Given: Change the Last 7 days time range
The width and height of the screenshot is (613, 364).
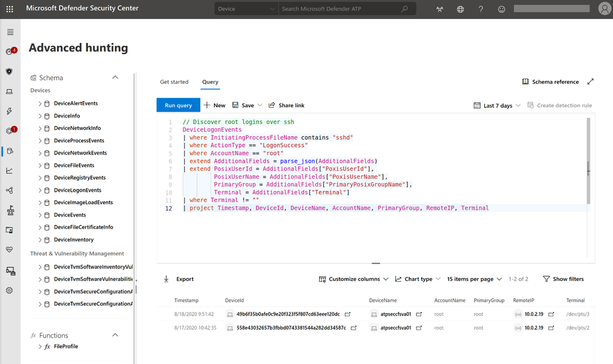Looking at the screenshot, I should click(x=497, y=105).
